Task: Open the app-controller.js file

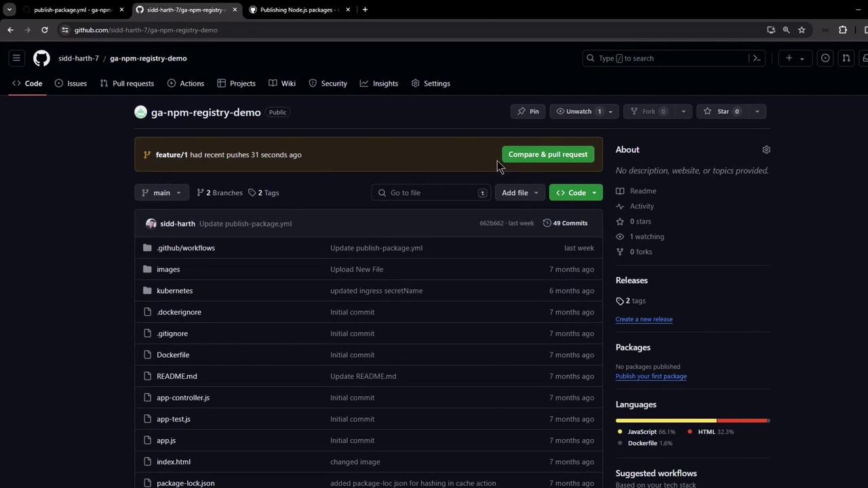Action: click(183, 398)
